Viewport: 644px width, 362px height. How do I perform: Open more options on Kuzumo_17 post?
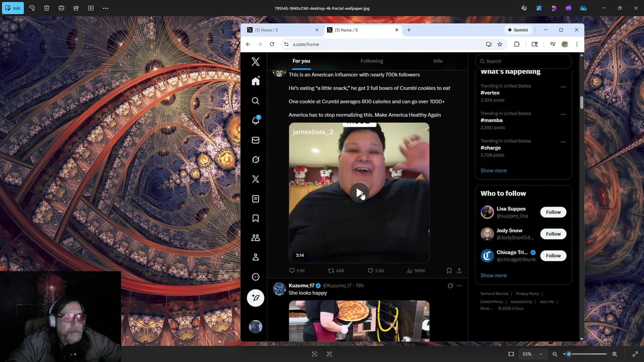tap(459, 286)
